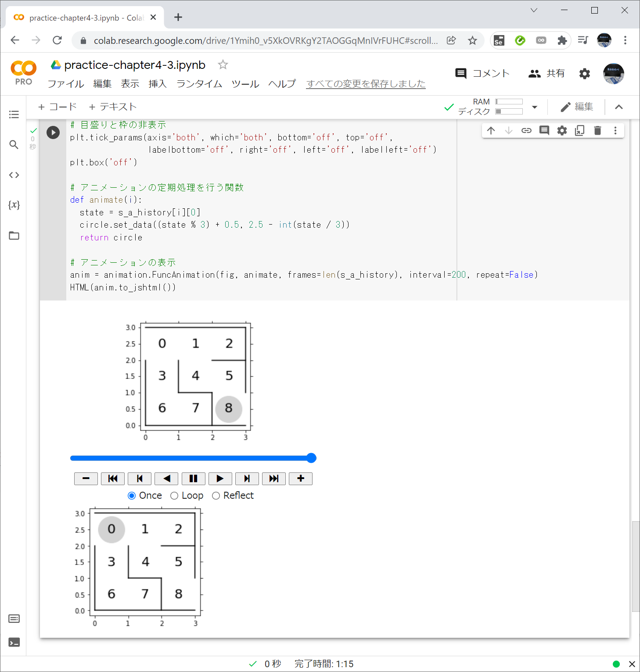The image size is (640, 672).
Task: Open more cell actions menu
Action: click(615, 130)
